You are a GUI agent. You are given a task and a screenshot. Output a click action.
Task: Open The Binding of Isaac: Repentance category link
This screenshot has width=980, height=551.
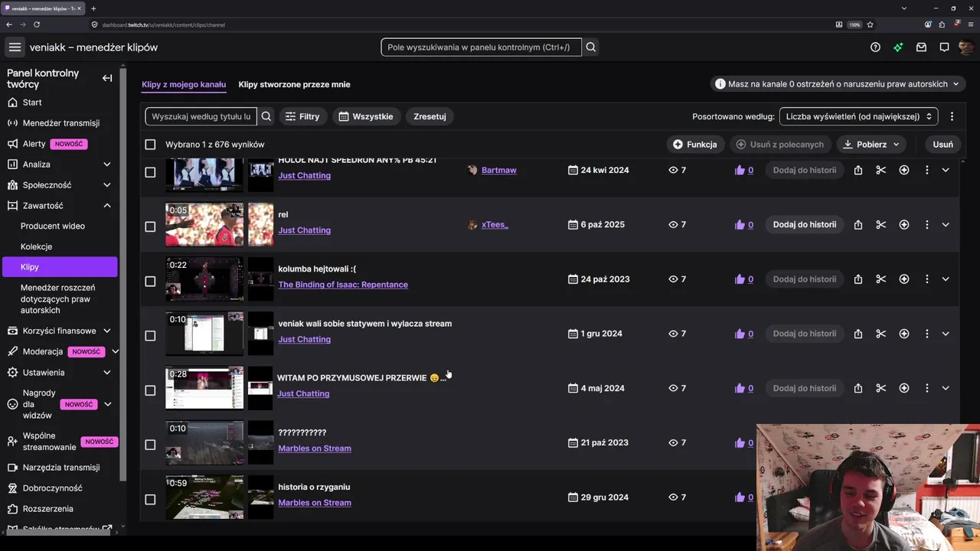pyautogui.click(x=343, y=285)
